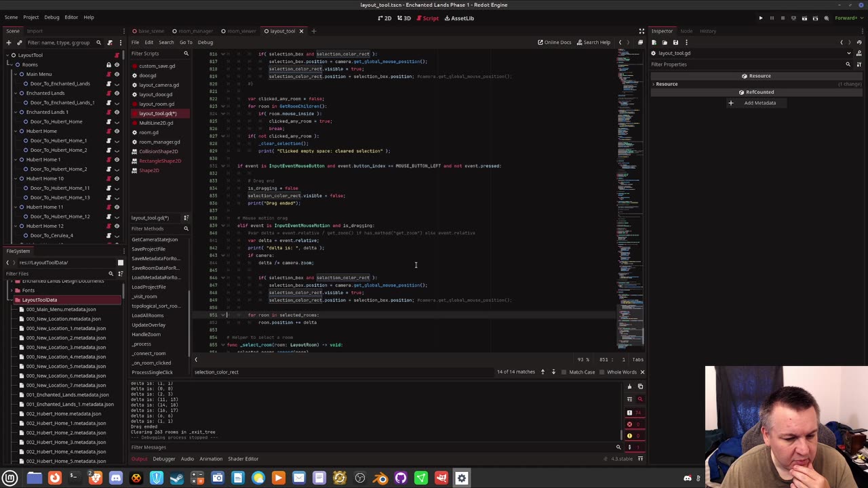Image resolution: width=868 pixels, height=488 pixels.
Task: Switch to the AssetLib workspace
Action: coord(458,18)
